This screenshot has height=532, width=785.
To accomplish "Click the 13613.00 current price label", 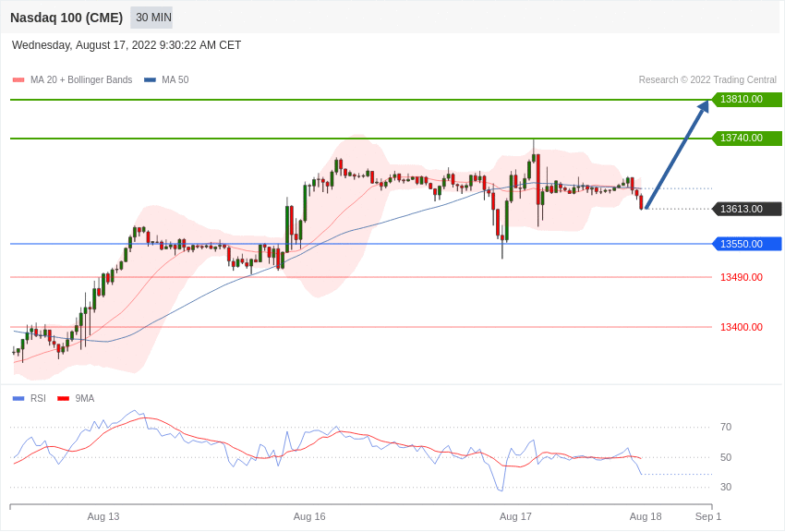I will pyautogui.click(x=746, y=209).
